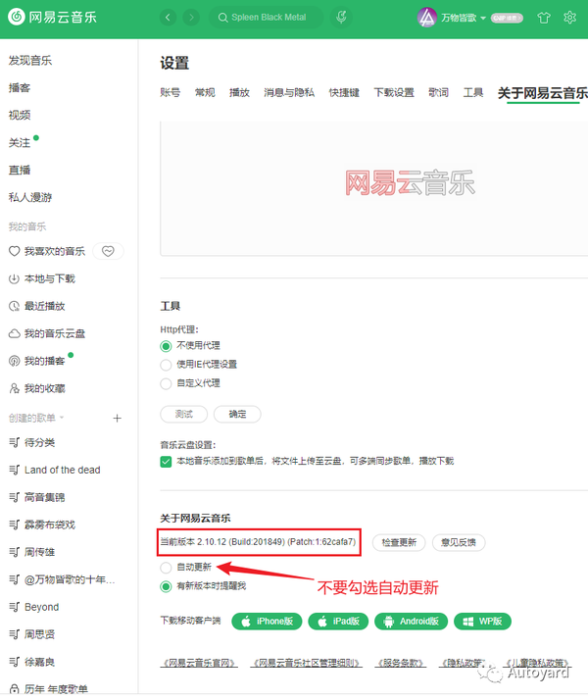Collapse the 创建的歌单 section arrow
Screen dimensions: 588x700
pyautogui.click(x=62, y=418)
